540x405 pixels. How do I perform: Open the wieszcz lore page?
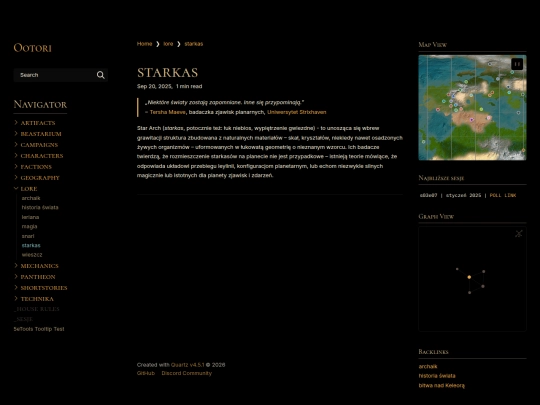[x=32, y=255]
